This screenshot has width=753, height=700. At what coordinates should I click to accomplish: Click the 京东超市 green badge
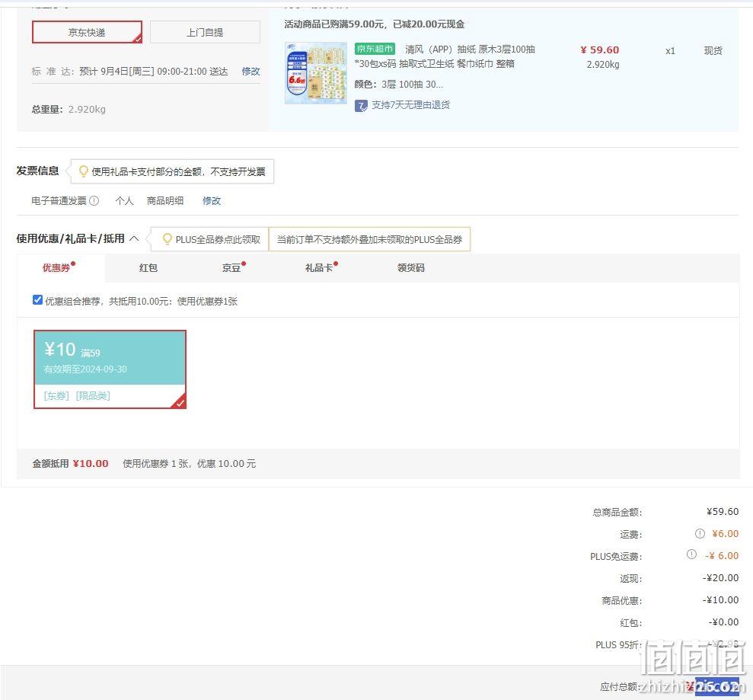[x=375, y=49]
